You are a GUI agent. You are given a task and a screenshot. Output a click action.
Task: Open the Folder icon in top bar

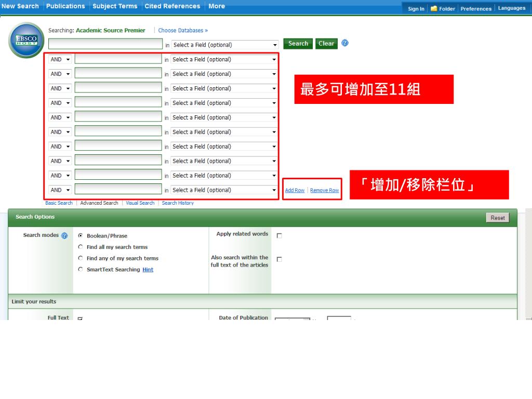pyautogui.click(x=434, y=8)
